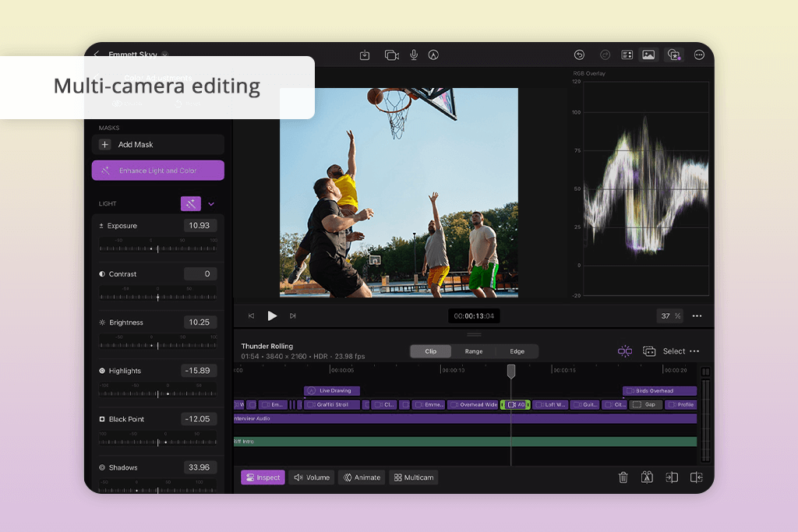
Task: Open the Volume controls tab
Action: point(312,477)
